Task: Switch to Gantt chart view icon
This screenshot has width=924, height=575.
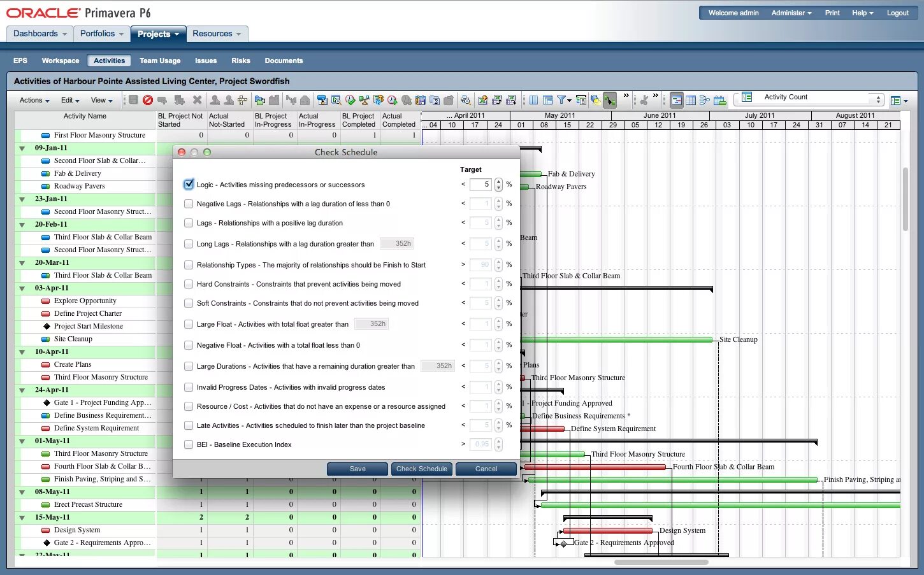Action: click(x=677, y=100)
